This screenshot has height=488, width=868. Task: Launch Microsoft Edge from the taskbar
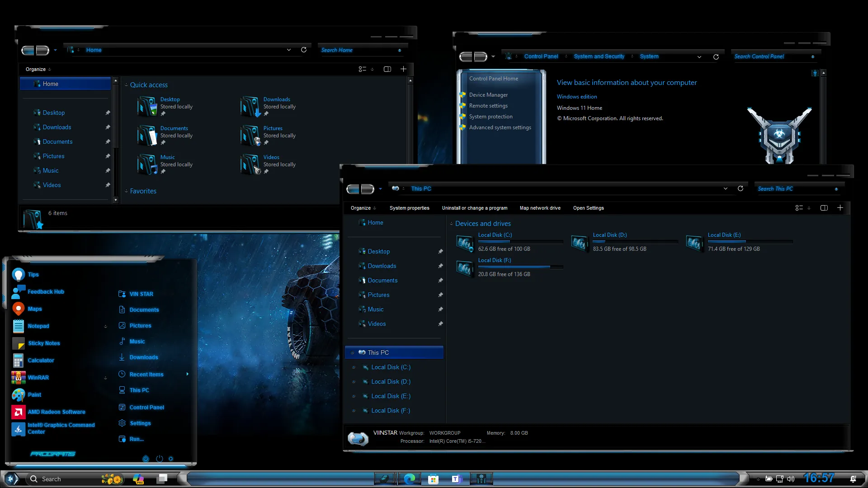point(410,479)
